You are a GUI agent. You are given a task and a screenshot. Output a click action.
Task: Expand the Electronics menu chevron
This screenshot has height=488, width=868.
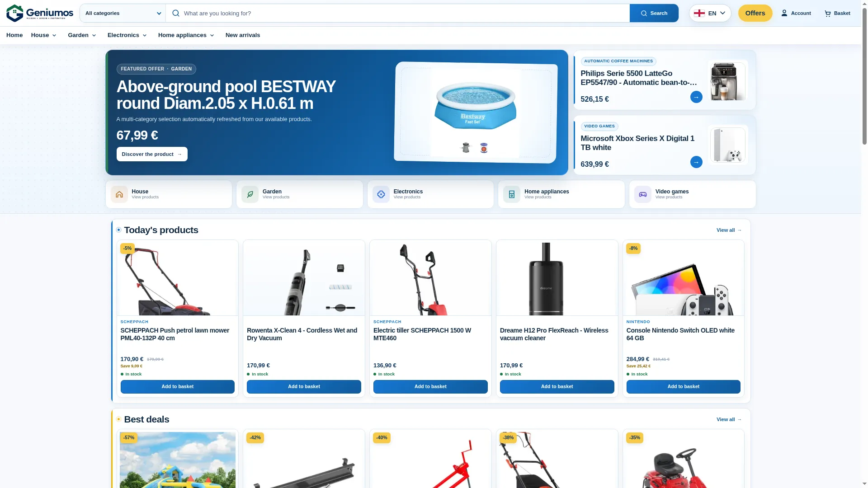click(x=145, y=35)
